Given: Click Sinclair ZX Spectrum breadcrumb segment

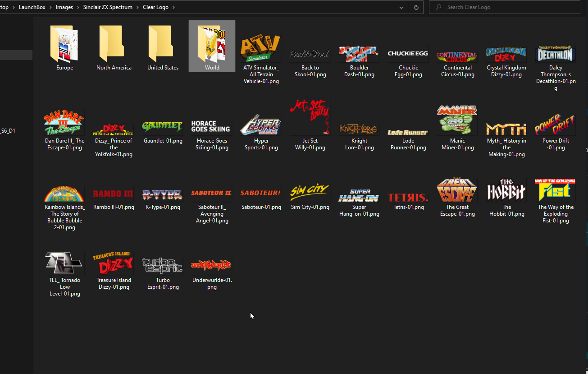Looking at the screenshot, I should click(108, 7).
